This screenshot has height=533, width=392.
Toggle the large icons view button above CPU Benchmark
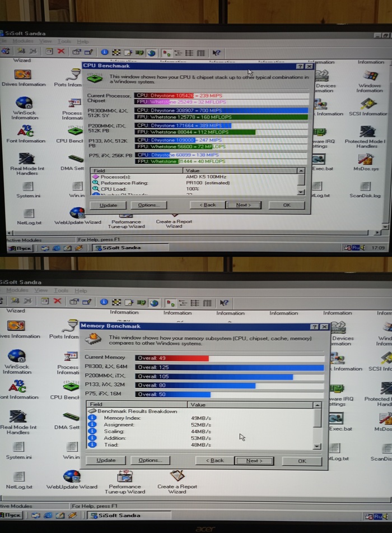167,53
